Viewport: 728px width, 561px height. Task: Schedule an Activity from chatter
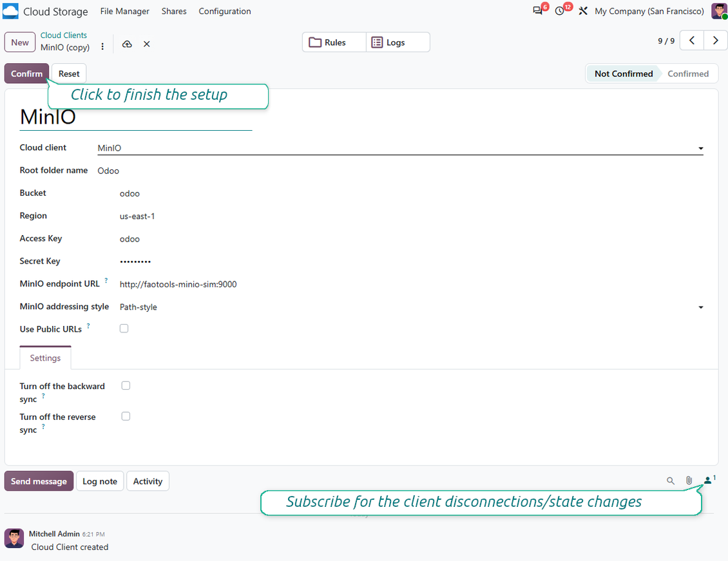click(148, 481)
